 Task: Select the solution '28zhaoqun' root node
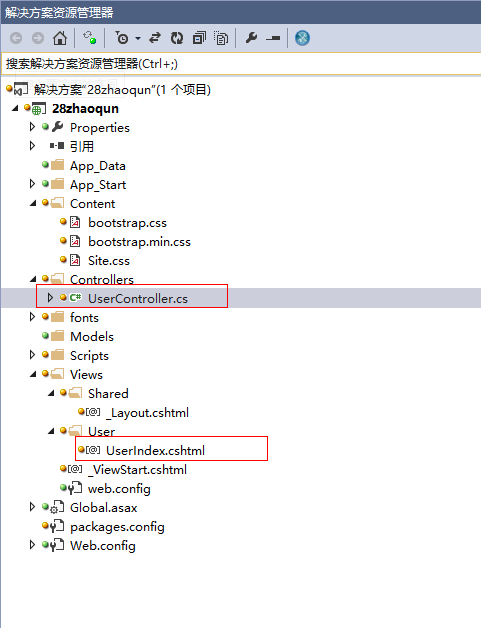pyautogui.click(x=122, y=90)
